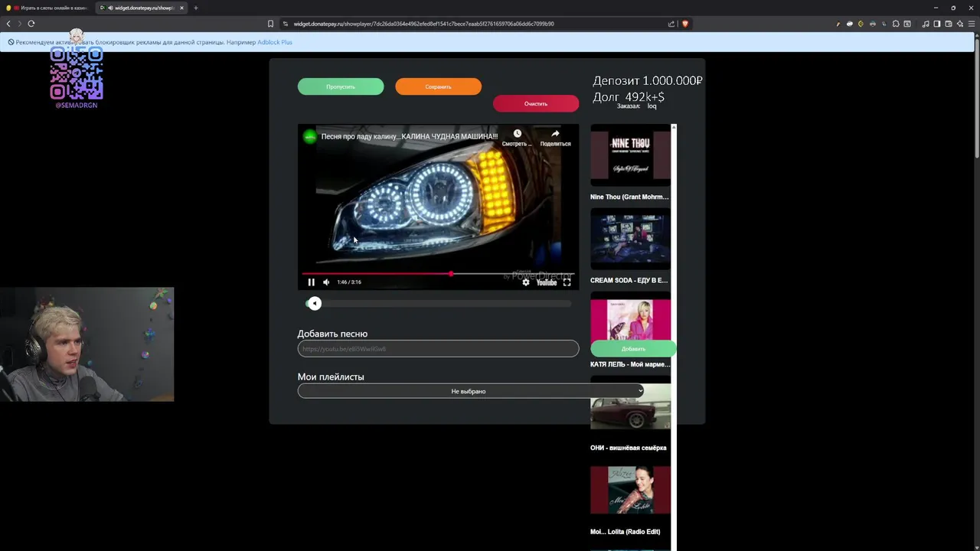Click the Share arrow in the video
Viewport: 980px width, 551px height.
coord(556,134)
